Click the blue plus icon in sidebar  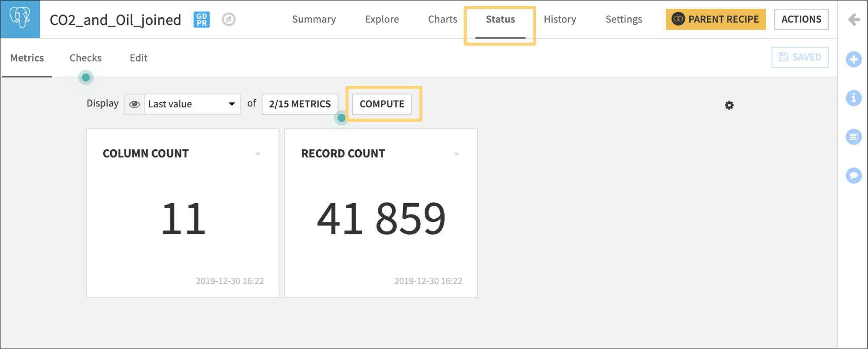click(x=854, y=59)
